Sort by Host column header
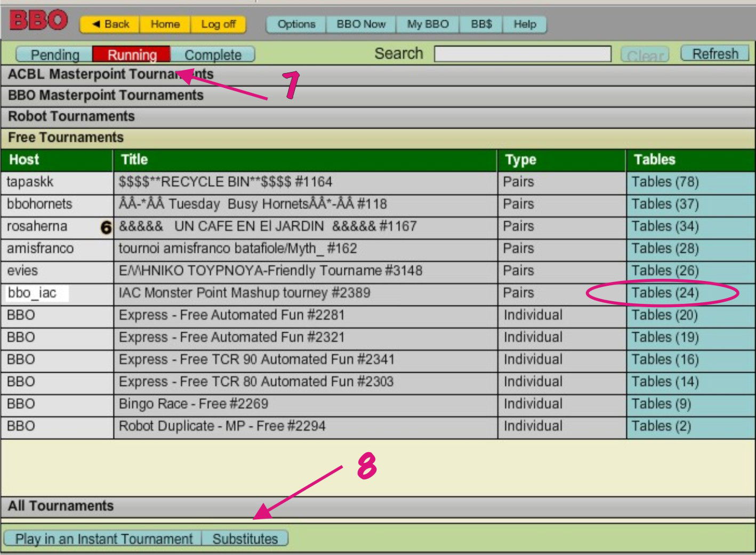Screen dimensions: 756x555 (57, 160)
